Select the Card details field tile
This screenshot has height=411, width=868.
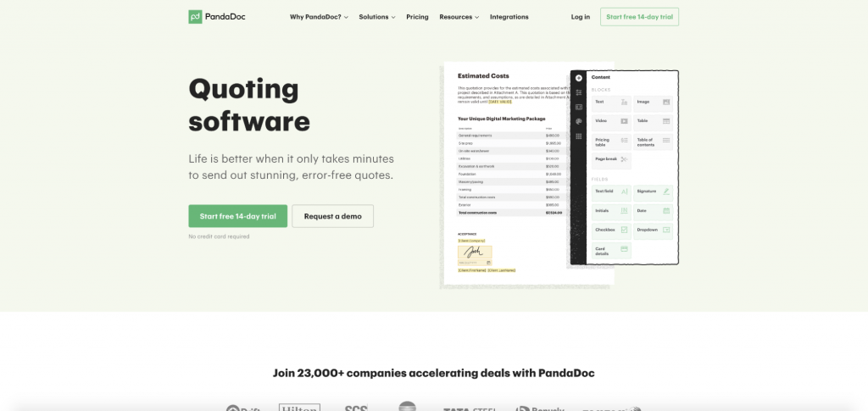(611, 251)
